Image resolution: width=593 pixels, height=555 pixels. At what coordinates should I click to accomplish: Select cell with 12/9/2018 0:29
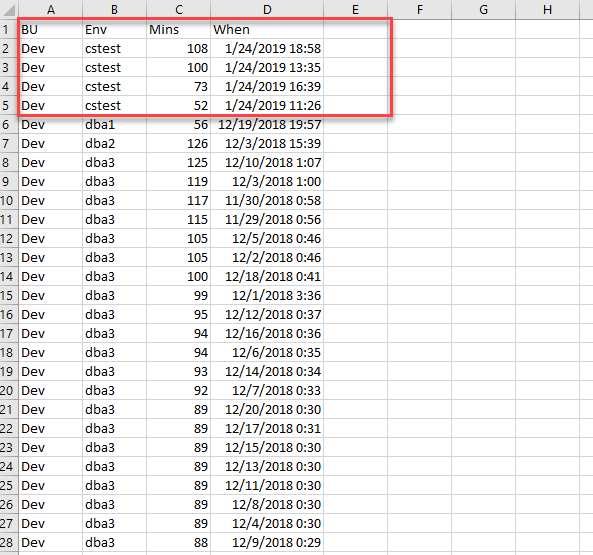[267, 543]
